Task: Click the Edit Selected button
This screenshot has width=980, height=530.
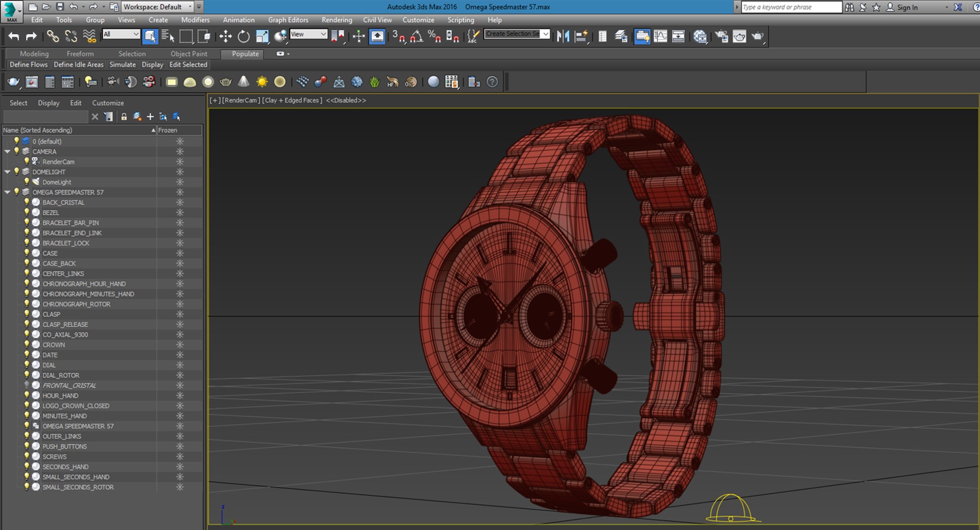Action: tap(188, 64)
